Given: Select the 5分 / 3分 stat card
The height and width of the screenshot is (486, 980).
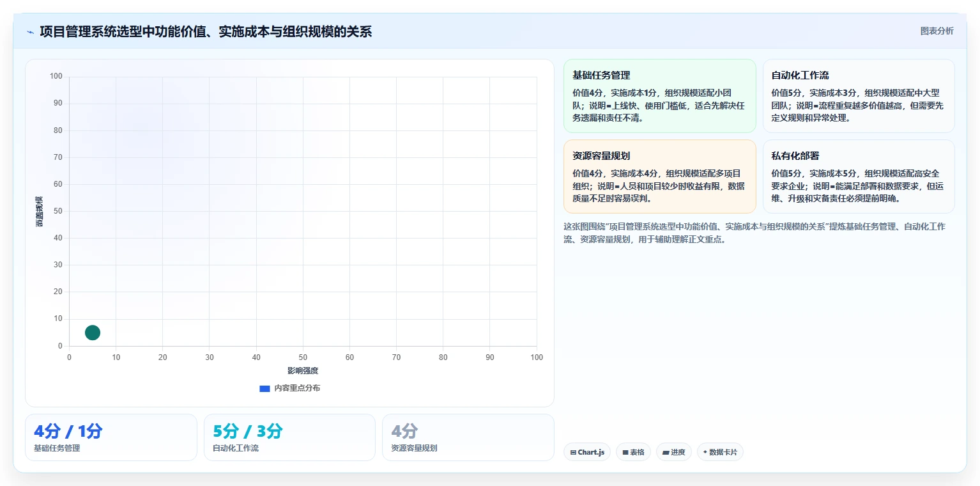Looking at the screenshot, I should click(x=289, y=437).
